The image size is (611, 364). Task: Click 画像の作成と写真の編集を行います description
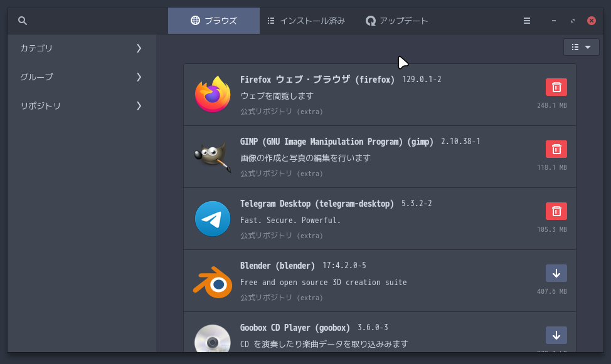pyautogui.click(x=305, y=158)
